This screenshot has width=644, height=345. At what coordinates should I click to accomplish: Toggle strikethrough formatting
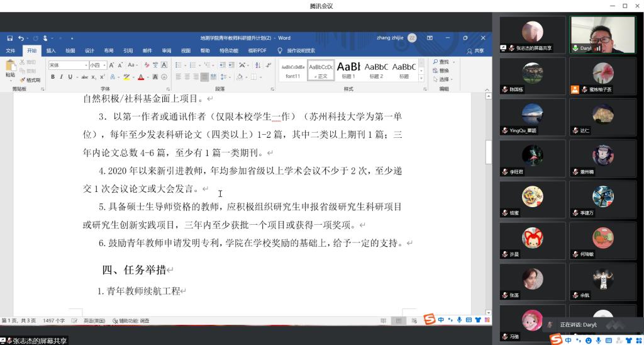[x=85, y=77]
